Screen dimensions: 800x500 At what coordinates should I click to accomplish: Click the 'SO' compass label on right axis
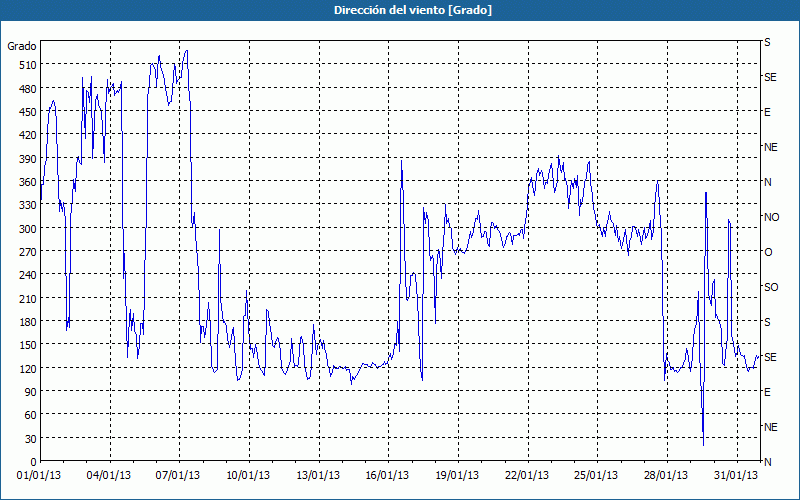(x=771, y=287)
